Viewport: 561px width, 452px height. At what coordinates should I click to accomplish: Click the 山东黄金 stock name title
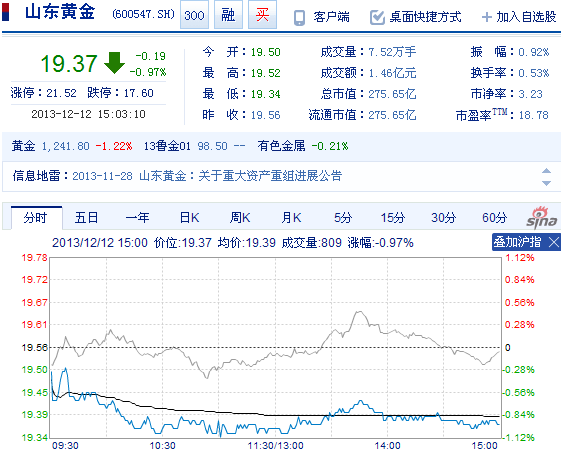(60, 12)
